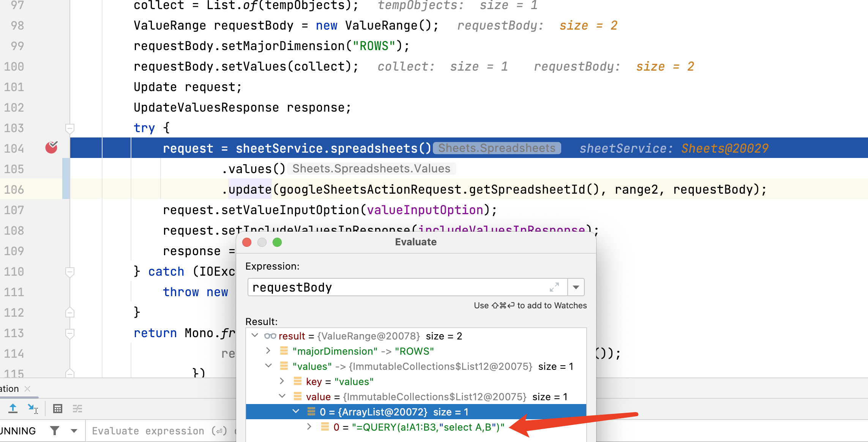Image resolution: width=868 pixels, height=442 pixels.
Task: Expand the key = "values" node
Action: [282, 381]
